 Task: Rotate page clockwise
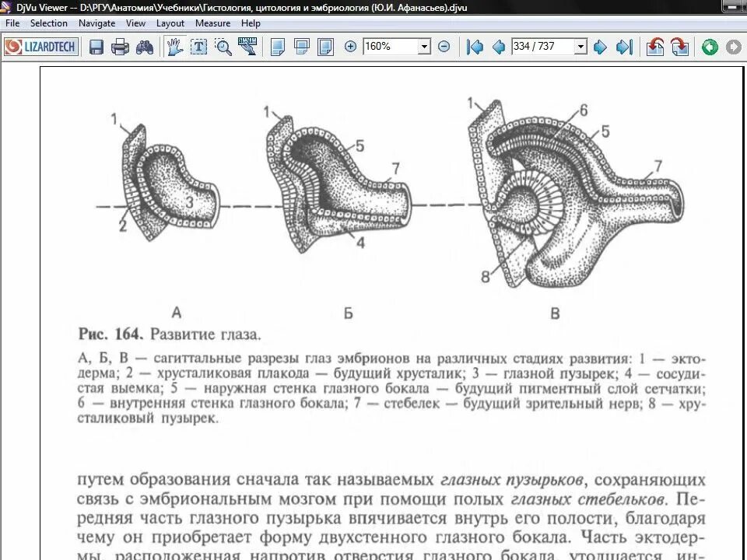(x=679, y=47)
